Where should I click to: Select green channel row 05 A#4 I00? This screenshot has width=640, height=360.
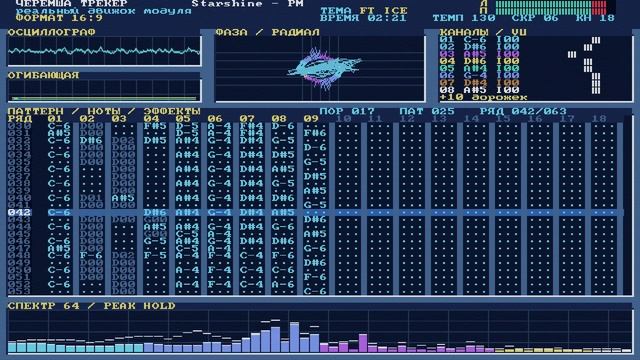click(x=480, y=68)
